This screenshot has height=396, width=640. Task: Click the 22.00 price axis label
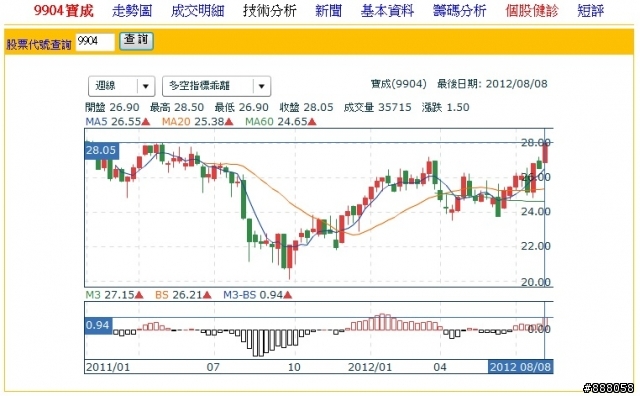pyautogui.click(x=536, y=246)
